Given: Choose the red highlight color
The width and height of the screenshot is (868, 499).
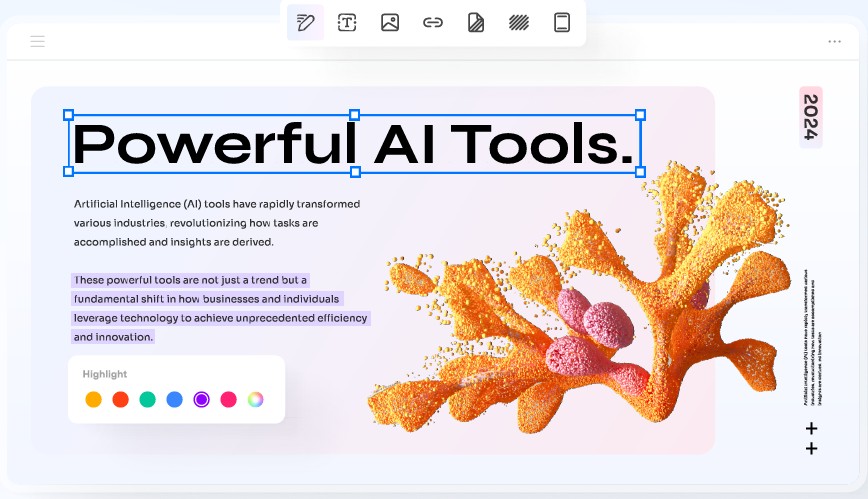Looking at the screenshot, I should pyautogui.click(x=120, y=399).
